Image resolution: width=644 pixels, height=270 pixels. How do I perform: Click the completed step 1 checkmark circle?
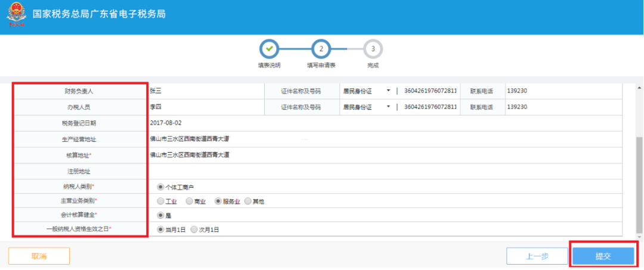point(269,49)
